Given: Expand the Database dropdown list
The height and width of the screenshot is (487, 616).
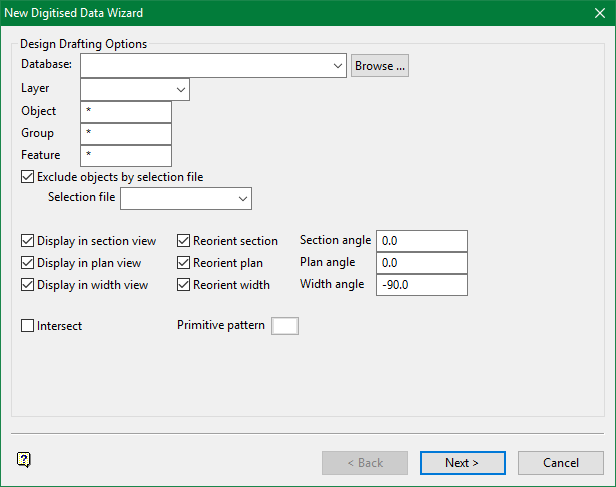Looking at the screenshot, I should (x=339, y=66).
